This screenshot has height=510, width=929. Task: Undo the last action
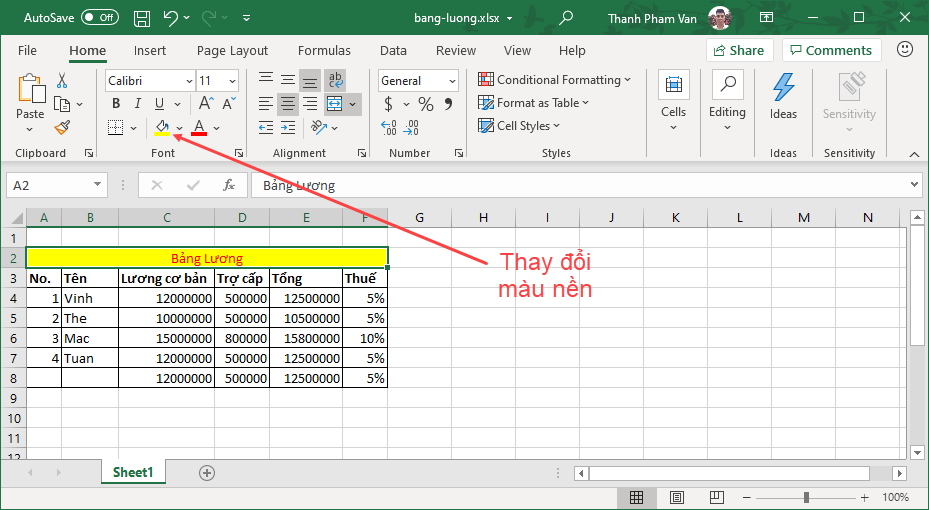tap(170, 18)
